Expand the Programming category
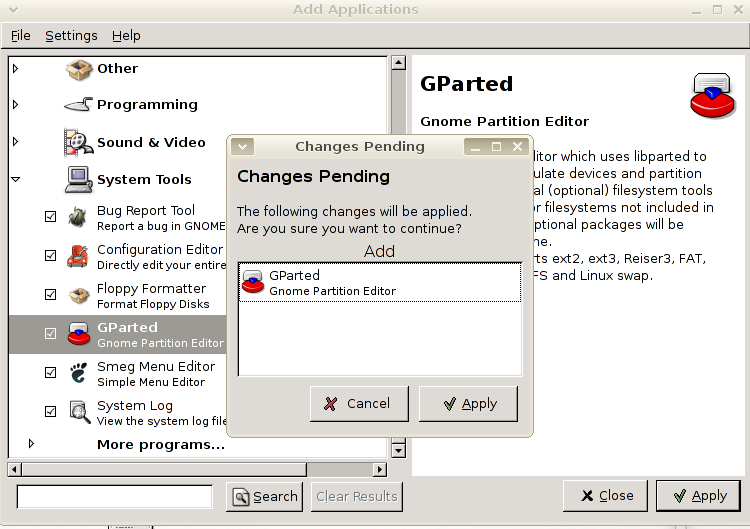 point(15,104)
